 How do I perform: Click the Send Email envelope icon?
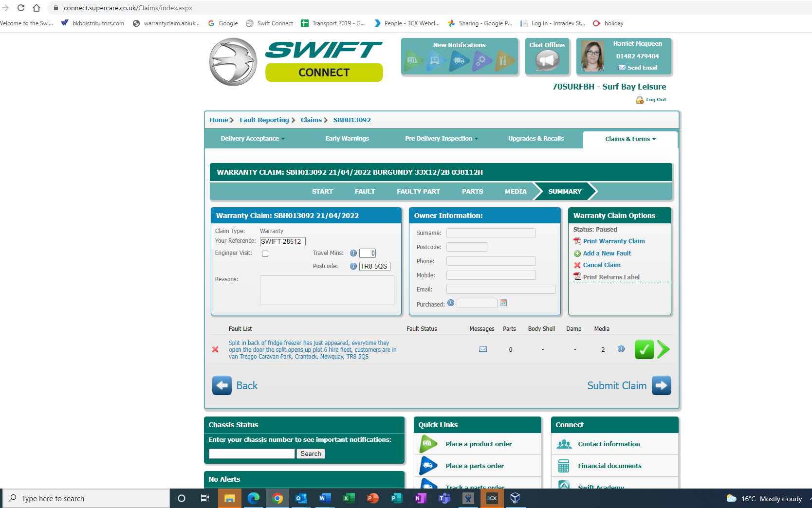(x=622, y=68)
